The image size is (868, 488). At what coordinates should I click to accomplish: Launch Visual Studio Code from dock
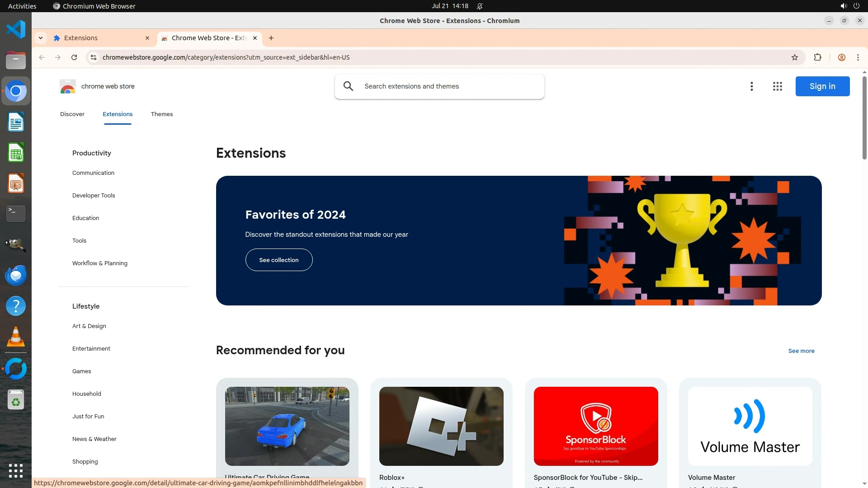[x=16, y=29]
